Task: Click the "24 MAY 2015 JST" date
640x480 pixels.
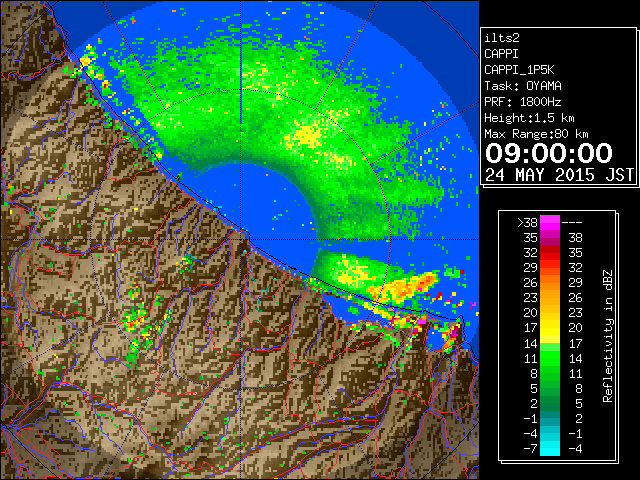Action: click(x=559, y=175)
